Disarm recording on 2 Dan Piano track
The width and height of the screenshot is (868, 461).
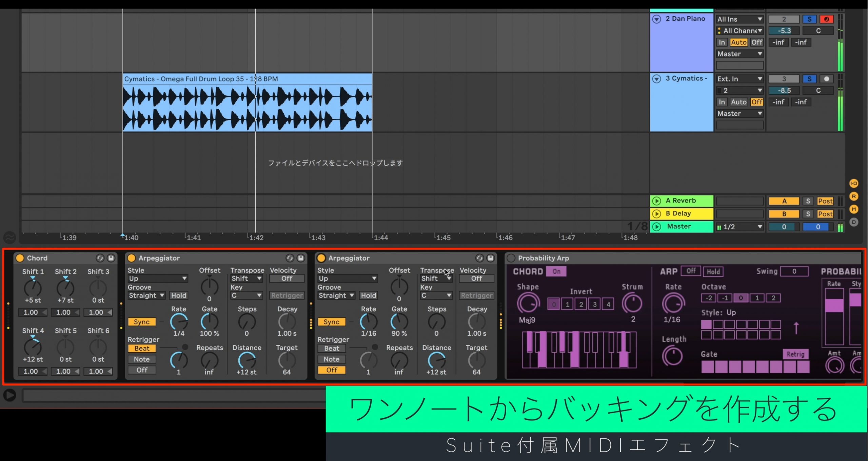click(x=826, y=19)
